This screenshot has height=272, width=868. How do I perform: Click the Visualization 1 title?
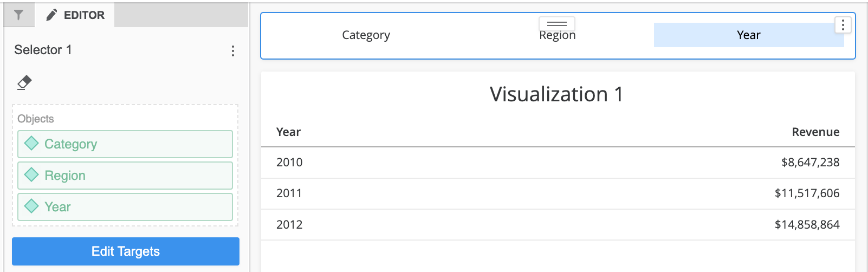tap(557, 94)
